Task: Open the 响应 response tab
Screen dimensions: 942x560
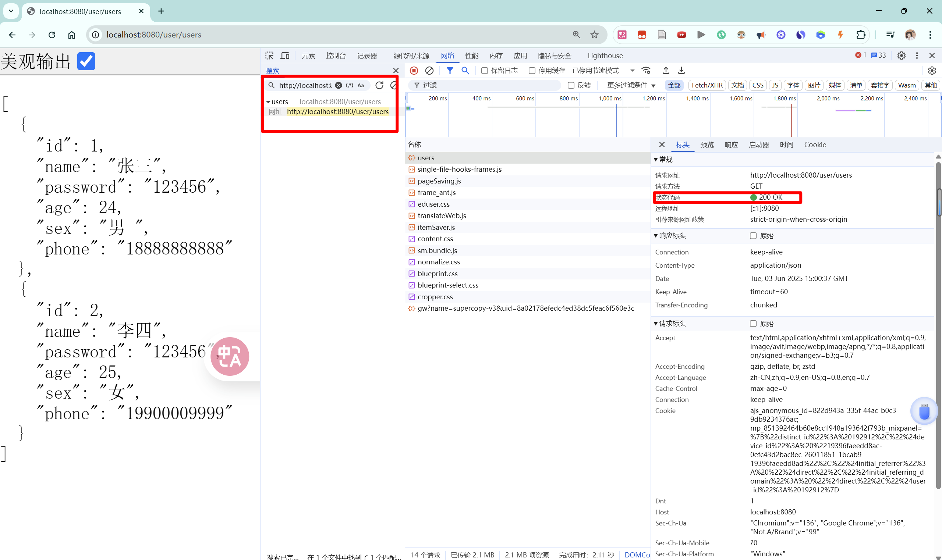Action: click(x=731, y=145)
